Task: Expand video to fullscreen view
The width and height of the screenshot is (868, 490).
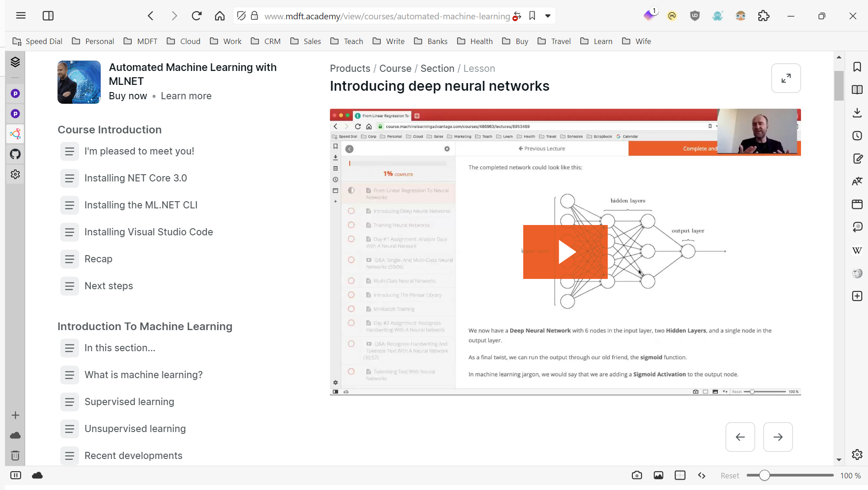Action: (786, 78)
